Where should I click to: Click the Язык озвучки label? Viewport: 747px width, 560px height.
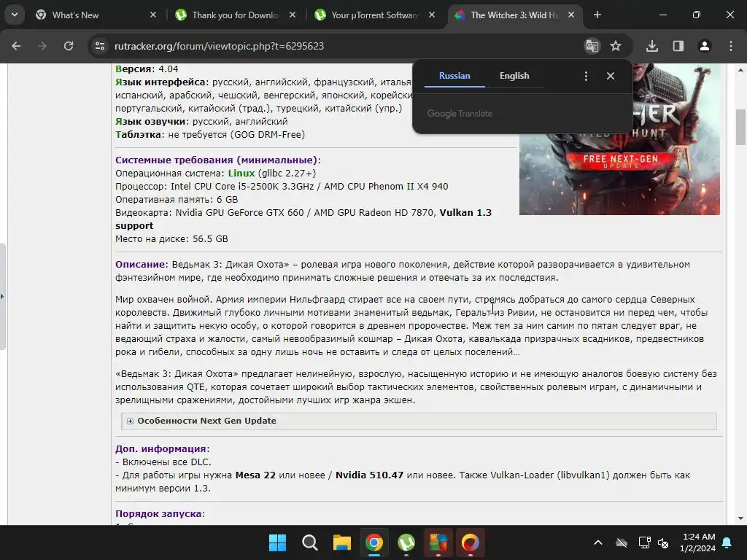pos(150,122)
